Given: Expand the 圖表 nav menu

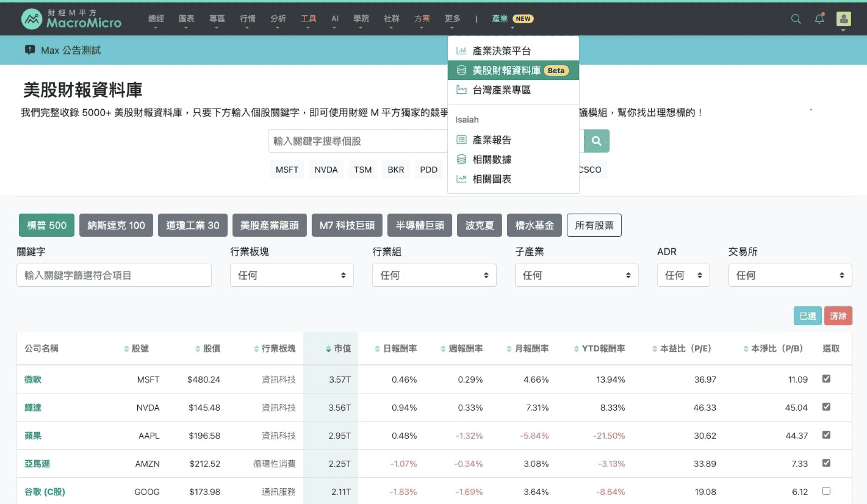Looking at the screenshot, I should click(x=186, y=19).
